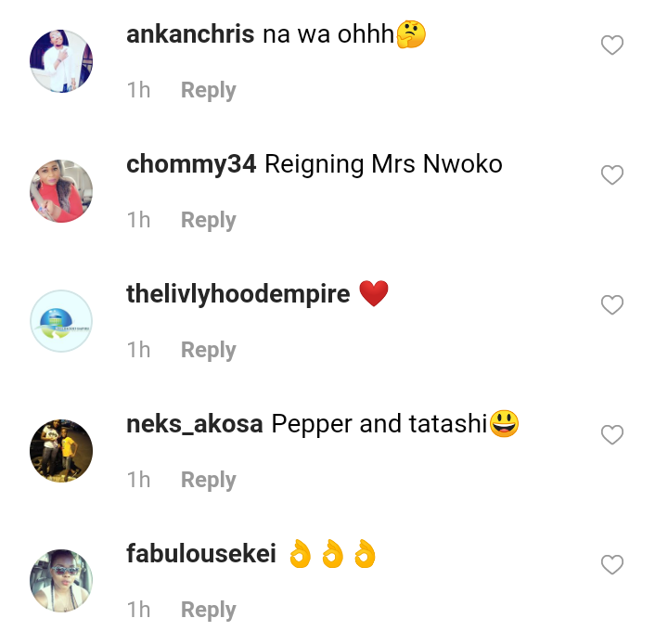Like thelivlyhoodempire's comment
The height and width of the screenshot is (644, 668).
point(612,304)
